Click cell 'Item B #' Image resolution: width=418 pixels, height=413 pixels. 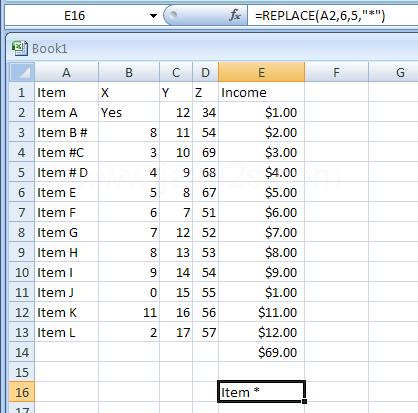tap(67, 132)
